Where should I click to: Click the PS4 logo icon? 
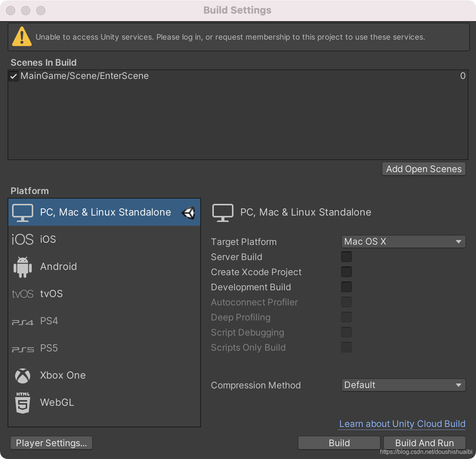pos(23,322)
